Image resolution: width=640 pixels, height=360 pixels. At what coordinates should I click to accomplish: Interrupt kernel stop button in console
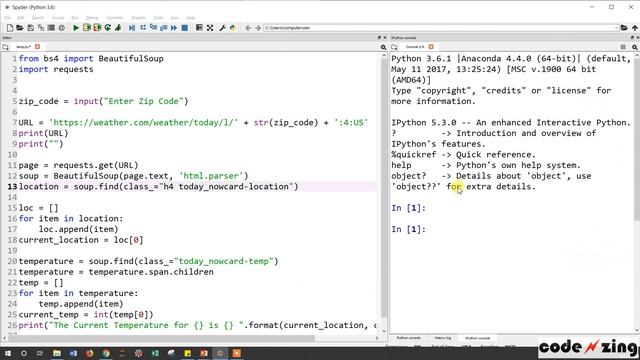[623, 47]
